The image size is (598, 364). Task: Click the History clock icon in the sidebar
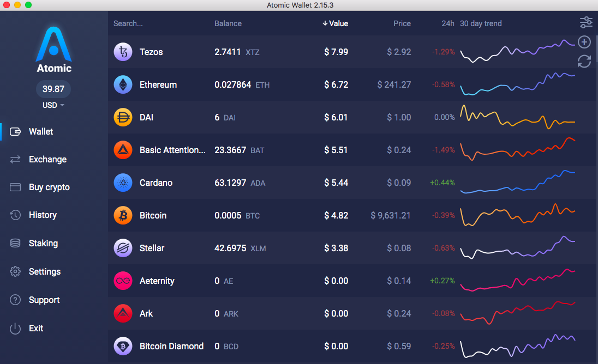point(15,215)
